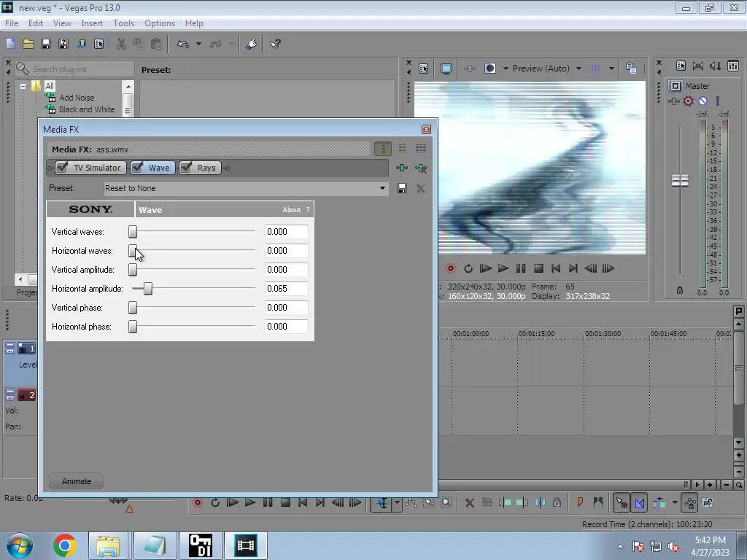
Task: Click the Insert Marker icon in bottom toolbar
Action: click(580, 502)
